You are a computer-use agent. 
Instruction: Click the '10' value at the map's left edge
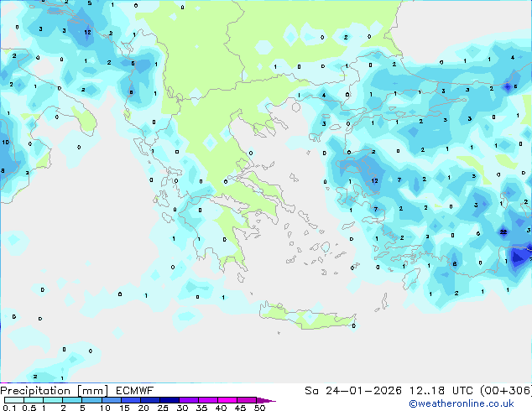pyautogui.click(x=5, y=142)
